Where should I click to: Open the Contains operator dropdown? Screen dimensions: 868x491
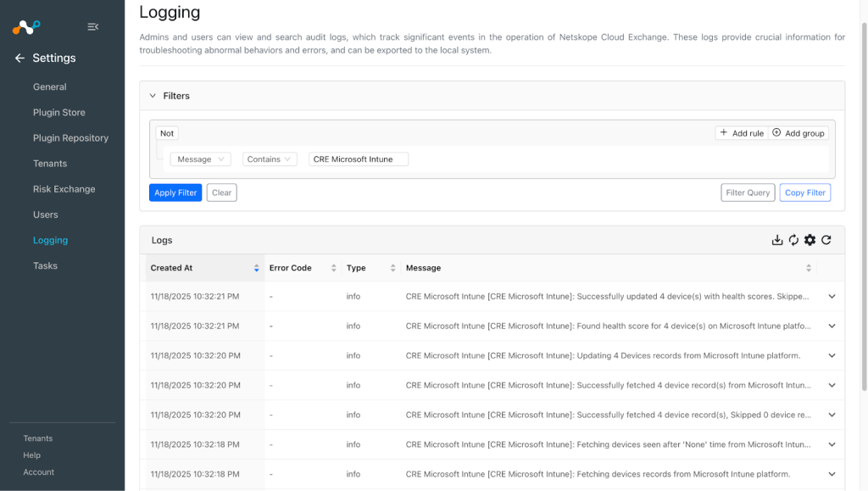[270, 159]
